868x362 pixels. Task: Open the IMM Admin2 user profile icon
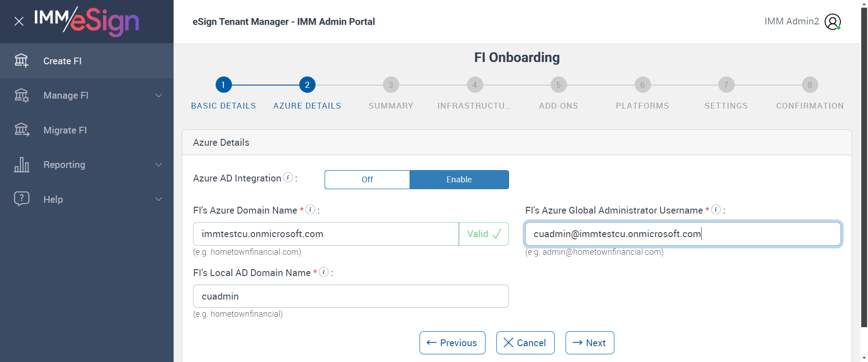[x=832, y=21]
